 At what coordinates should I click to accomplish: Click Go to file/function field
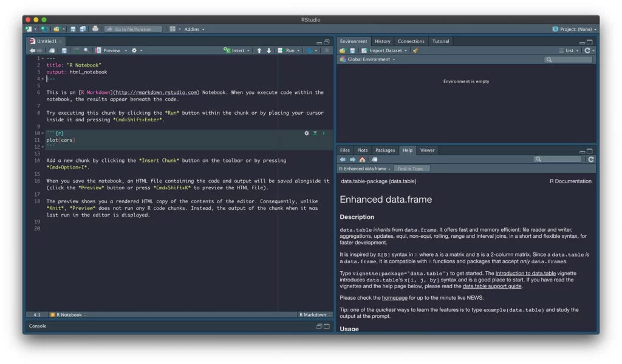coord(133,29)
